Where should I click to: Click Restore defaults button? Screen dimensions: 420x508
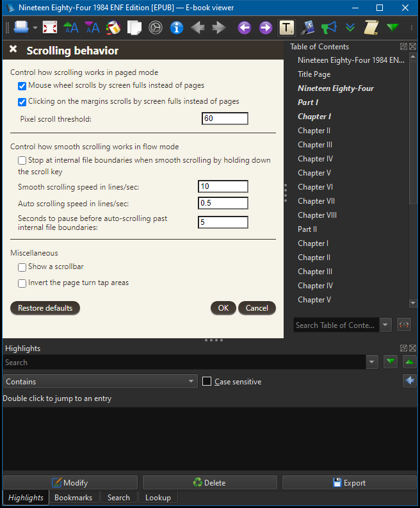pos(45,307)
